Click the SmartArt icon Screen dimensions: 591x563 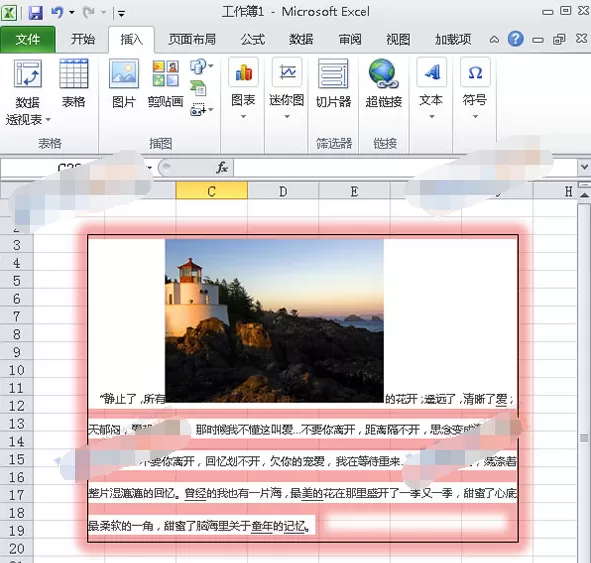(199, 88)
